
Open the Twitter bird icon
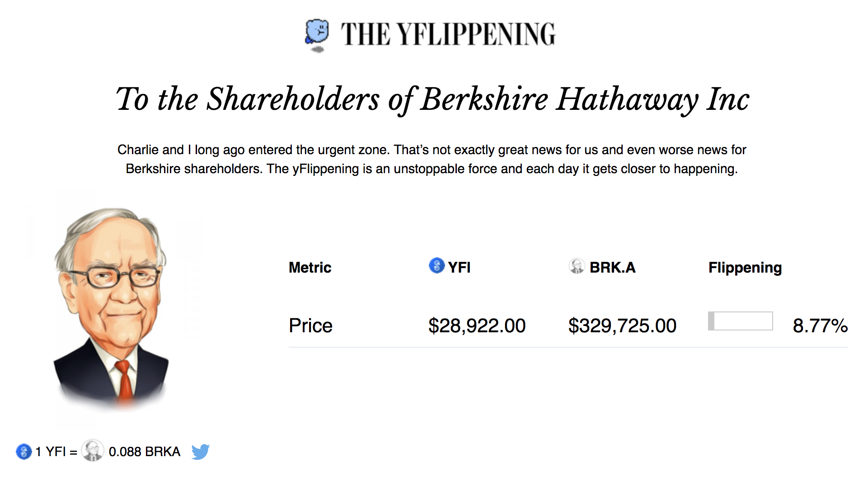201,452
